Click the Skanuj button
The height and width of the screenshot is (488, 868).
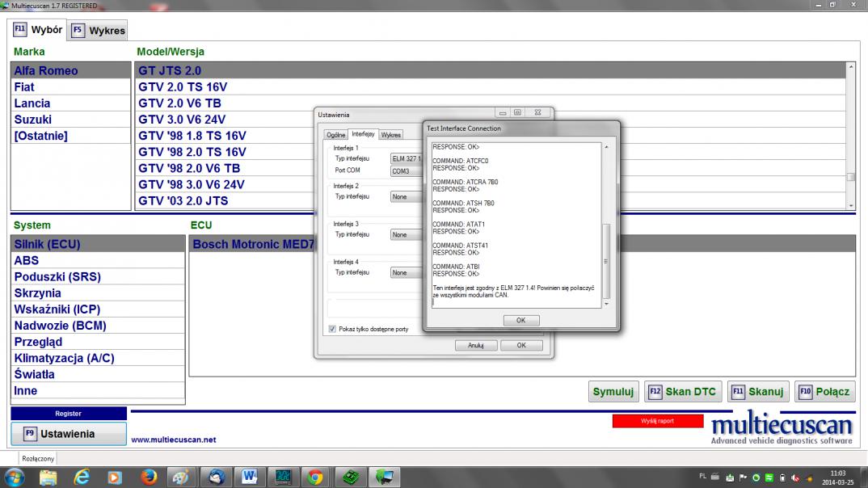(758, 392)
